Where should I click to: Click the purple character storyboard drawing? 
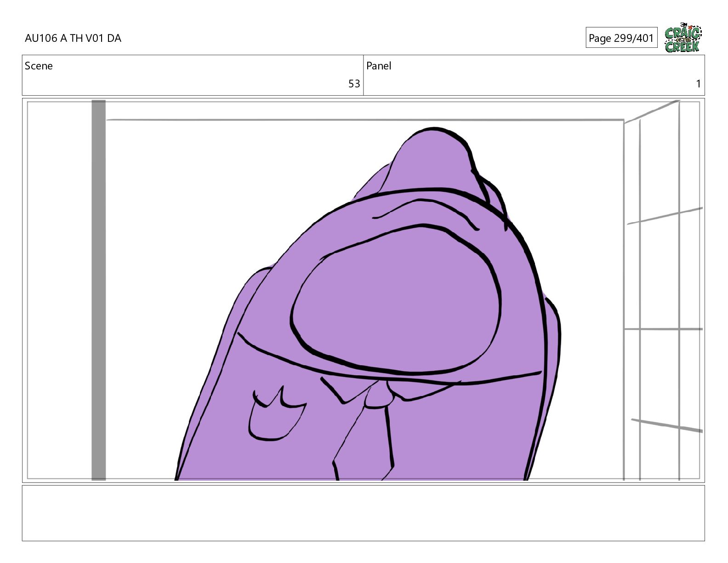[368, 304]
